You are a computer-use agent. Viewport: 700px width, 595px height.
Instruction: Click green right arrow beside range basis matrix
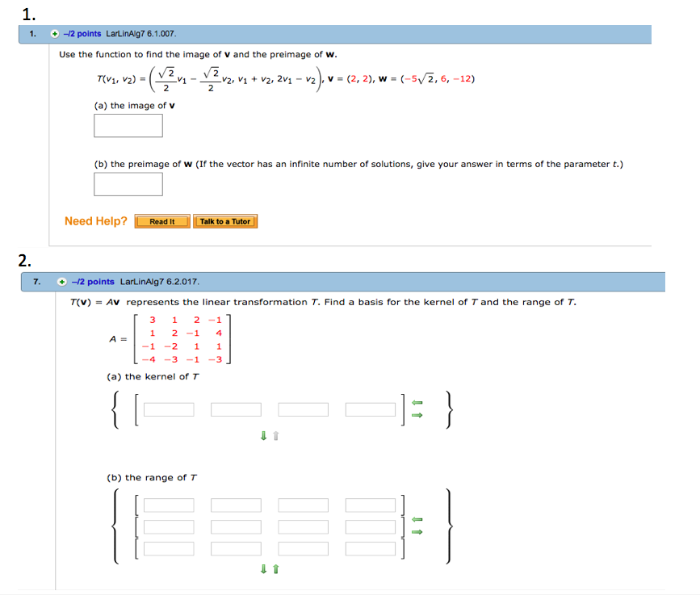[x=418, y=531]
